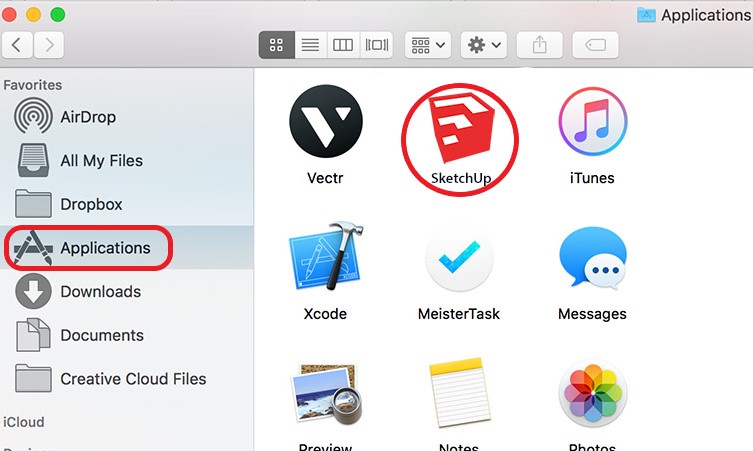753x451 pixels.
Task: Switch to Cover Flow view
Action: 376,45
